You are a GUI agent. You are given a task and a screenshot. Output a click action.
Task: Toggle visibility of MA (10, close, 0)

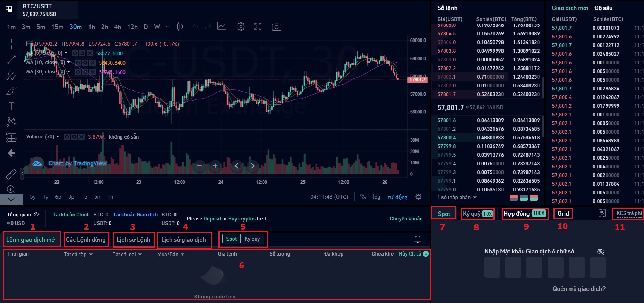click(x=78, y=63)
